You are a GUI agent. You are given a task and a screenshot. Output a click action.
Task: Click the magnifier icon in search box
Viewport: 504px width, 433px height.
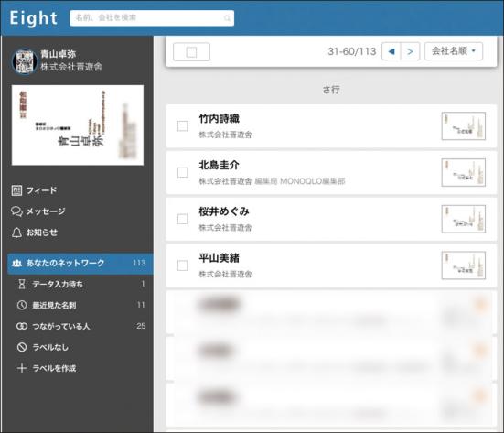pyautogui.click(x=227, y=18)
